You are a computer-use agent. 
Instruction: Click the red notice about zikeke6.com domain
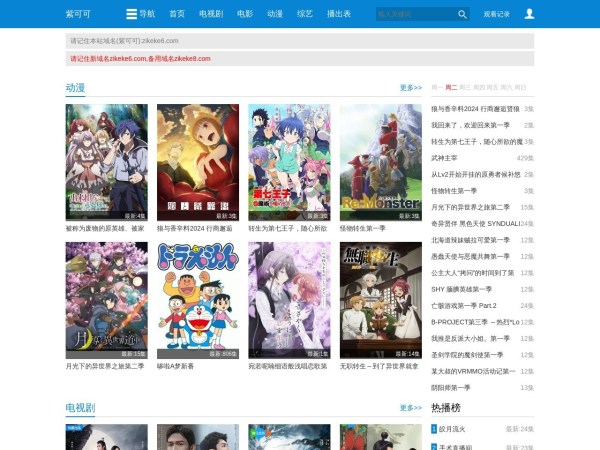pyautogui.click(x=140, y=59)
